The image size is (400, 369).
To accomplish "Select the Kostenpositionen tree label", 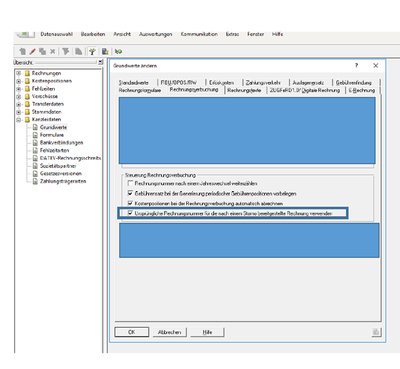I will (52, 81).
